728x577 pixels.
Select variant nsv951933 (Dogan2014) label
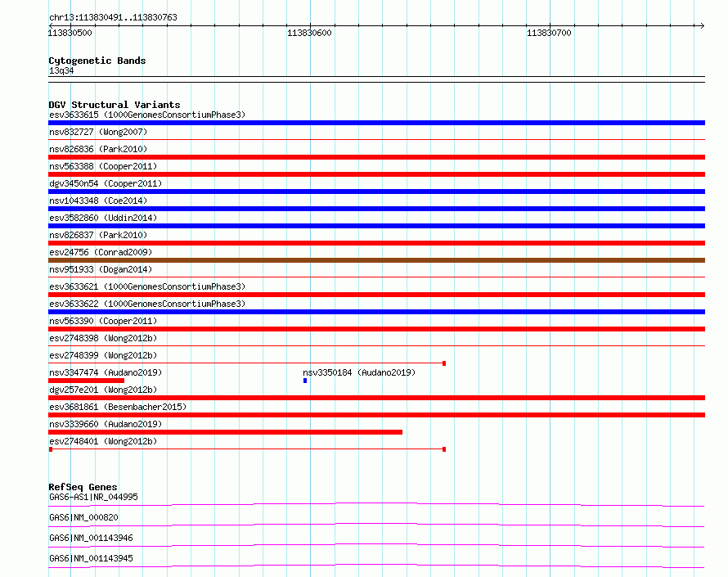point(101,269)
